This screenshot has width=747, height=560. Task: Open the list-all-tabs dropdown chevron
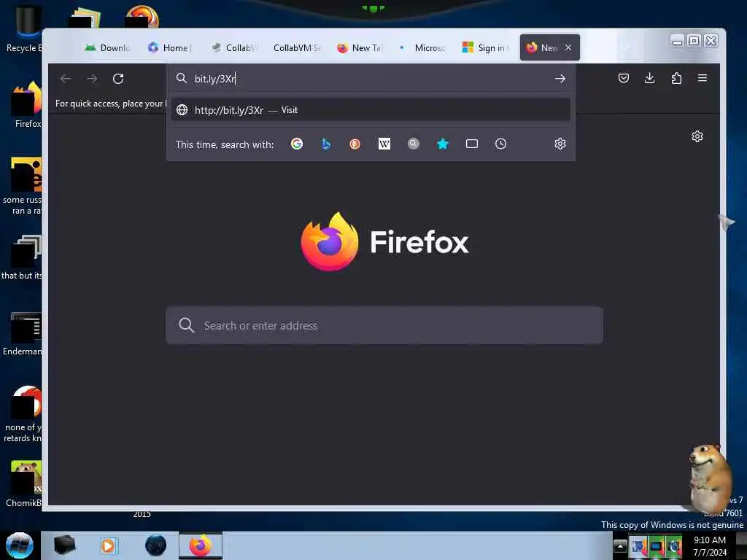626,47
